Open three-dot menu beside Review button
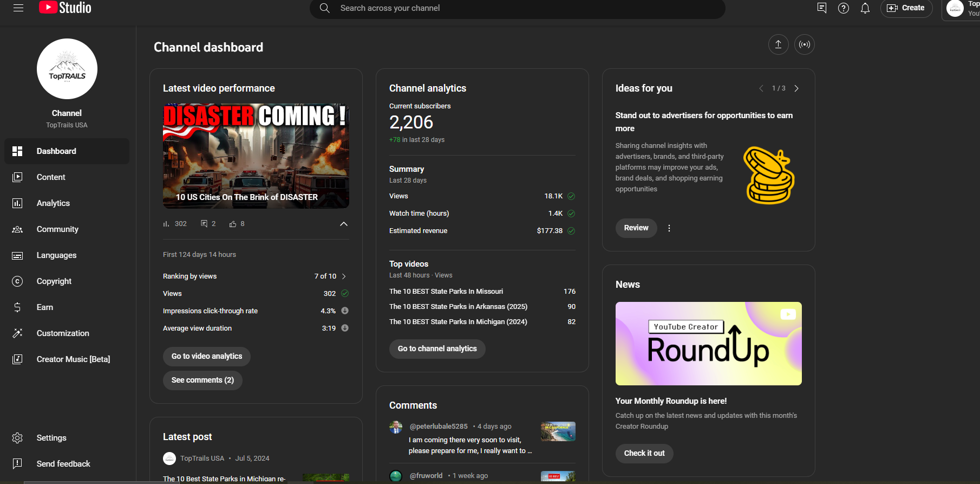The width and height of the screenshot is (980, 484). [669, 228]
